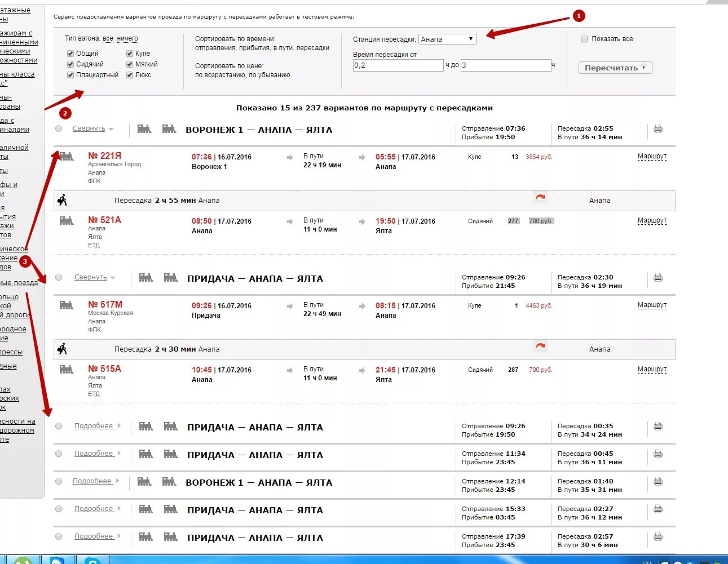Uncheck the Сидячий carriage type
The image size is (728, 564).
pos(70,64)
